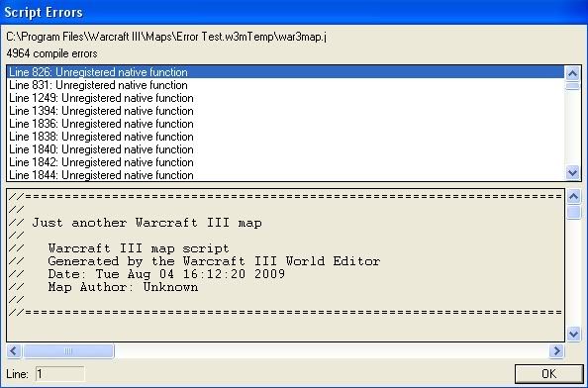
Task: Click the horizontal scroll right arrow
Action: [556, 351]
